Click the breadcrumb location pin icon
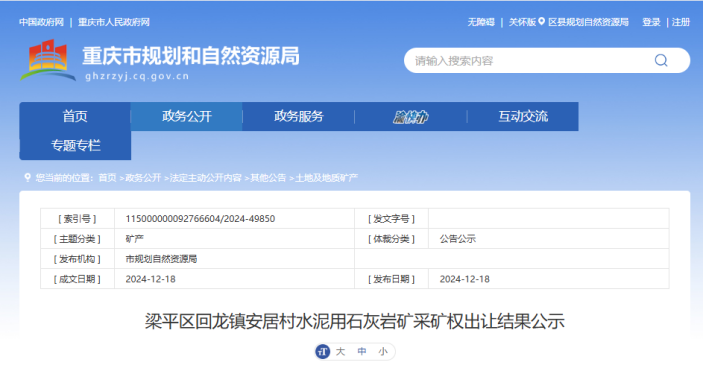The height and width of the screenshot is (369, 703). pos(27,178)
